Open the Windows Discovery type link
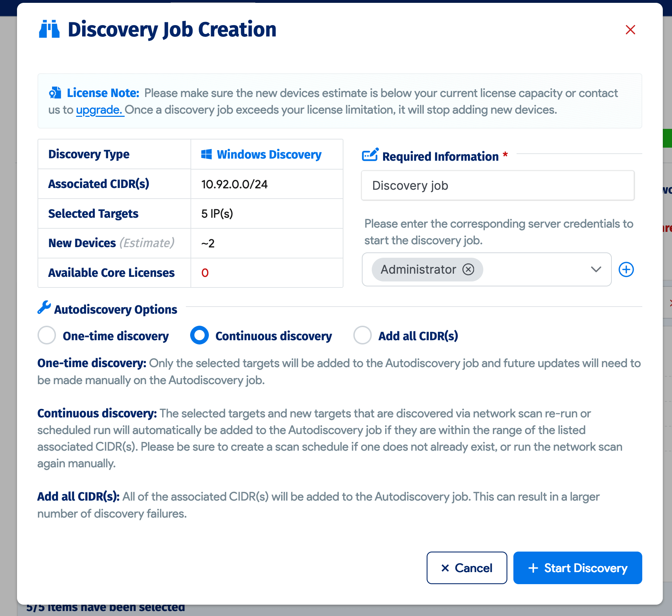Viewport: 672px width, 616px height. (x=269, y=154)
